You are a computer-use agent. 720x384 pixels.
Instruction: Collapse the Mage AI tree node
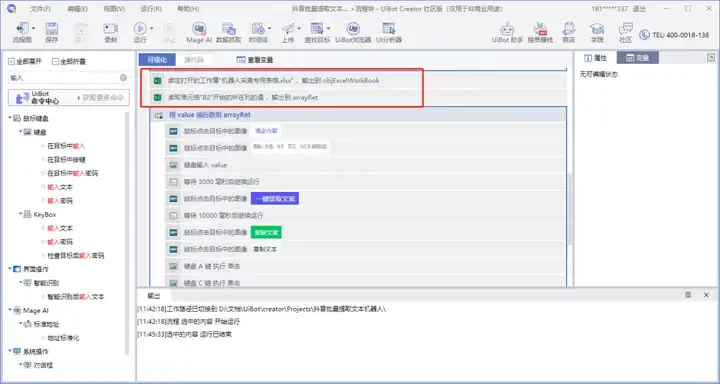click(10, 310)
